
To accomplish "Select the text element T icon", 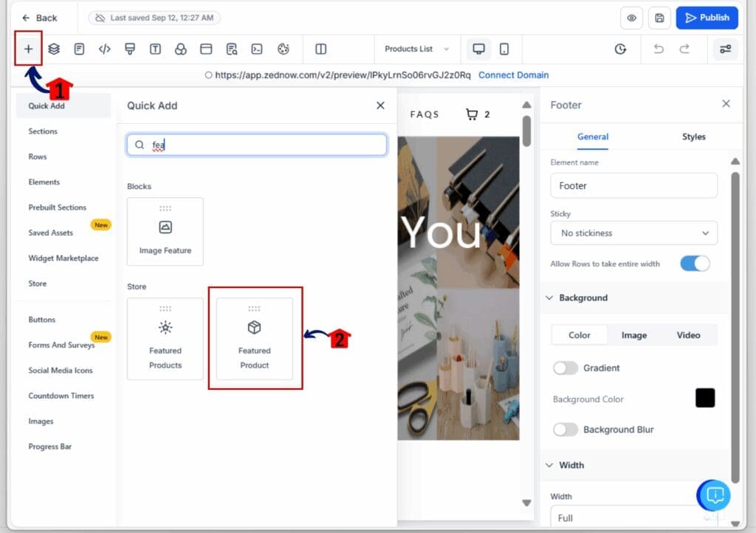I will point(154,49).
